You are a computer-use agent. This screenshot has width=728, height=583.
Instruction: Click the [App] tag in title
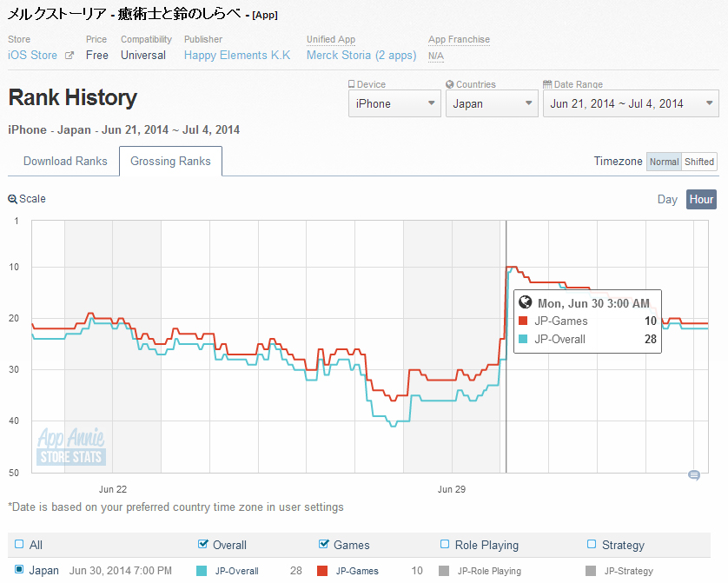pos(265,16)
